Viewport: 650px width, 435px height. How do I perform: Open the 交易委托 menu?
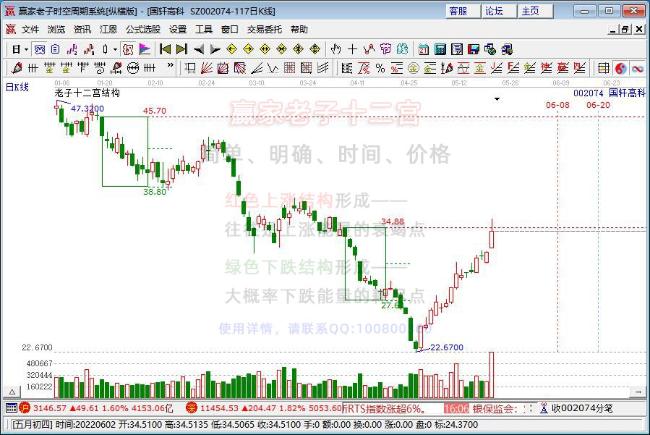coord(264,29)
